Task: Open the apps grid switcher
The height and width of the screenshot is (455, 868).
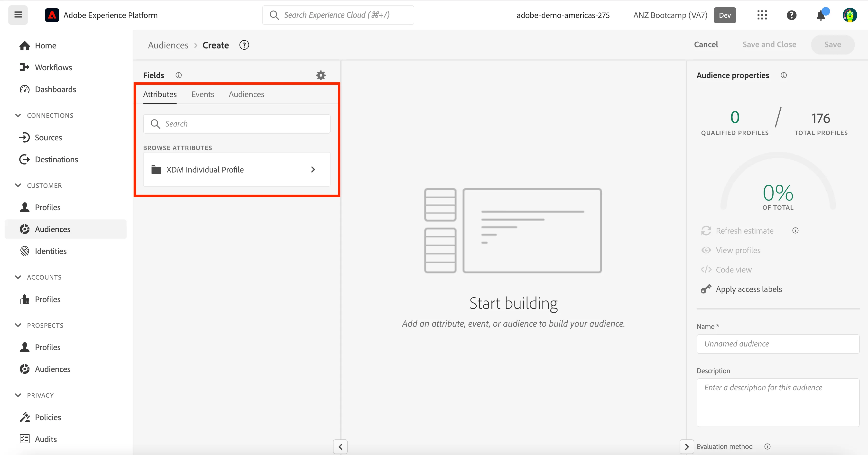Action: click(762, 15)
